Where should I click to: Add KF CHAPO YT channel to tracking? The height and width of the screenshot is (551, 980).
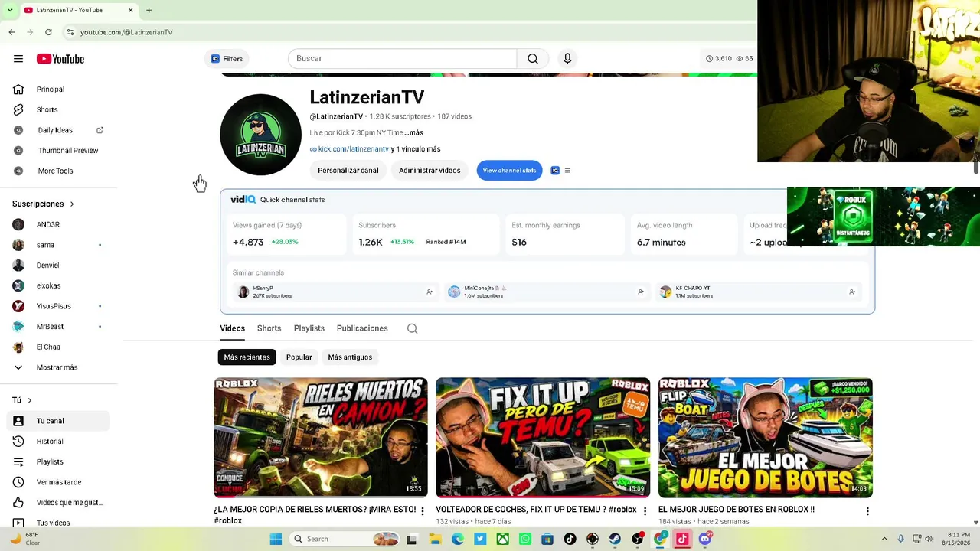click(852, 292)
